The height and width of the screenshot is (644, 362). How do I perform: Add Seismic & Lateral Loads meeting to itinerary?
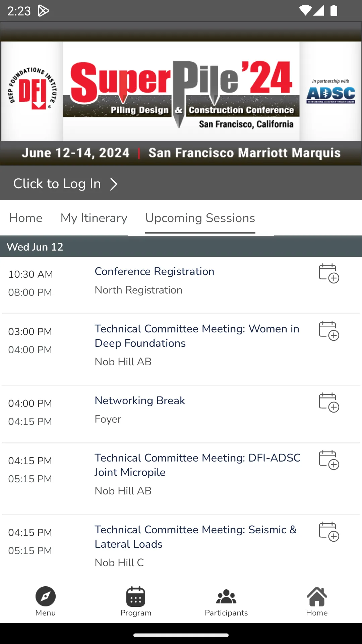coord(329,532)
